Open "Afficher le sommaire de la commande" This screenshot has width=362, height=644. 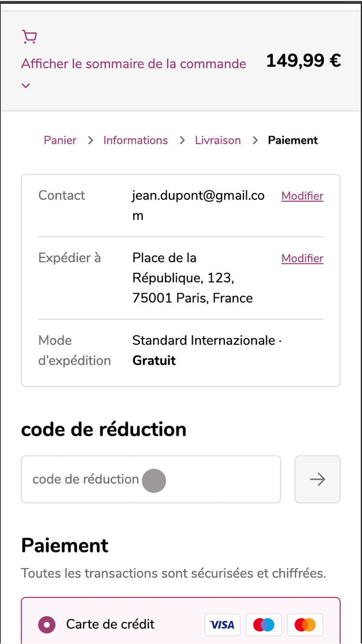(x=134, y=64)
